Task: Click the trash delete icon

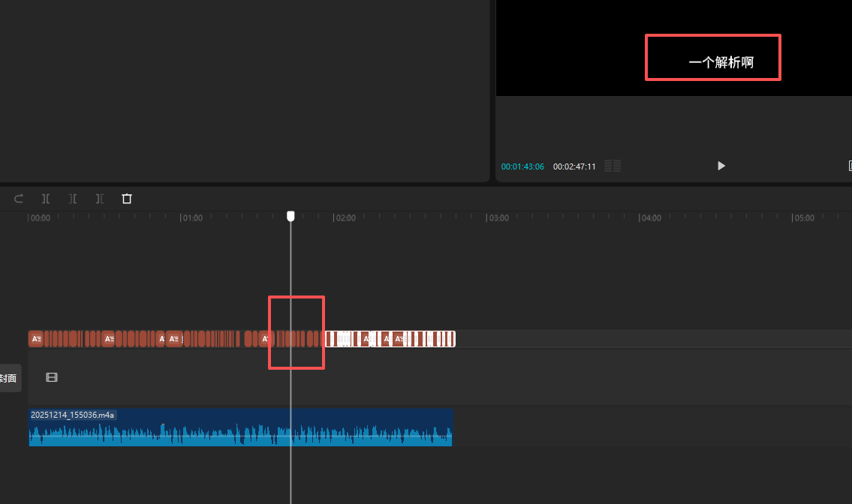Action: tap(127, 199)
